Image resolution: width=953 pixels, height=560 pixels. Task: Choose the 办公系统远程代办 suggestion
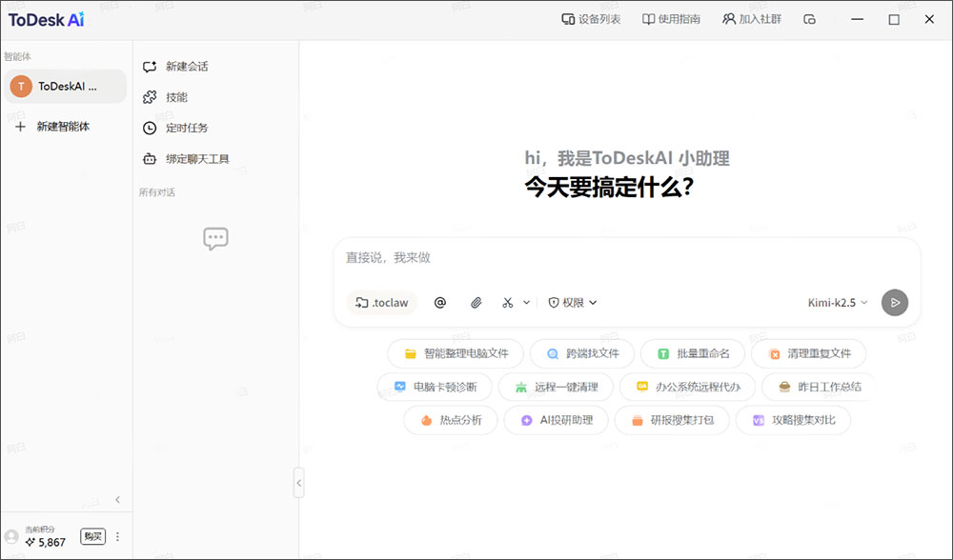pos(687,387)
